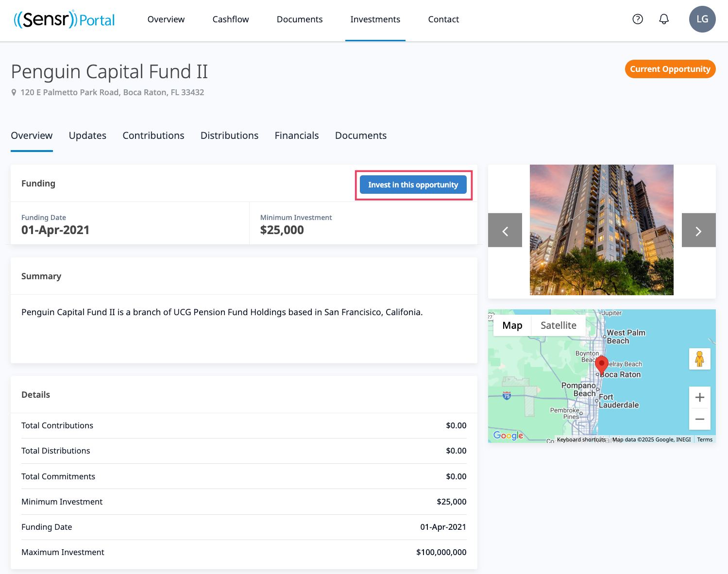The width and height of the screenshot is (728, 574).
Task: Open Street View pegman on the map
Action: pyautogui.click(x=700, y=359)
